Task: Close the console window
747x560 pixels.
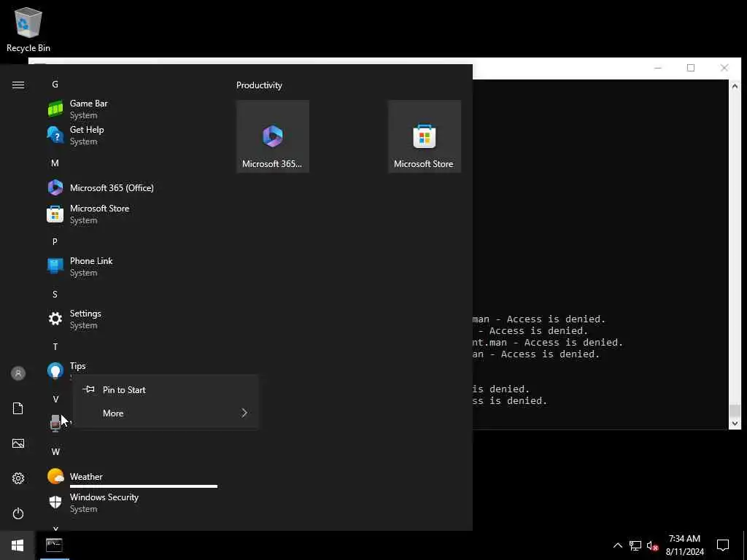Action: [724, 68]
